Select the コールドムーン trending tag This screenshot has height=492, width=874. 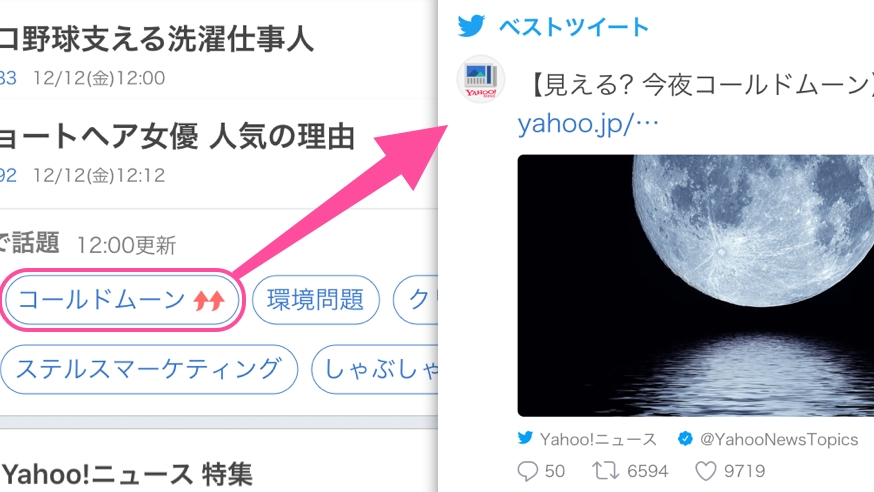[x=122, y=300]
